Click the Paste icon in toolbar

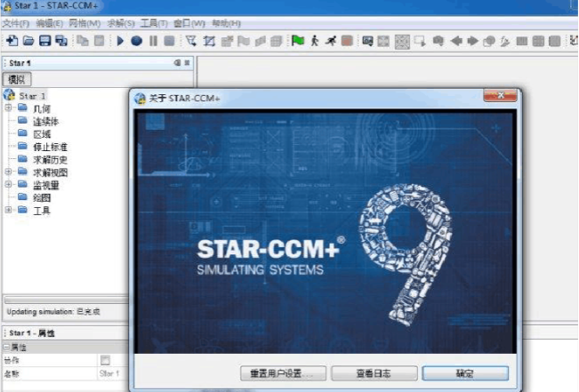point(99,41)
